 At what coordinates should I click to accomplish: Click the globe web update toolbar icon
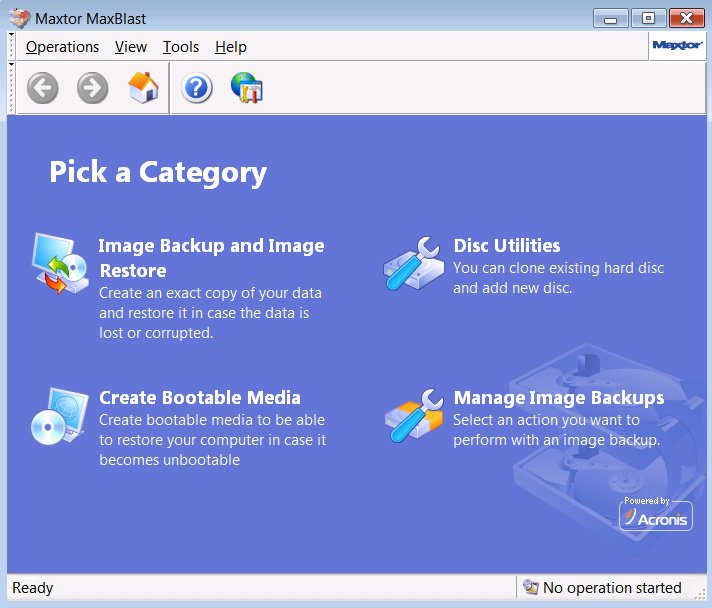[x=247, y=87]
